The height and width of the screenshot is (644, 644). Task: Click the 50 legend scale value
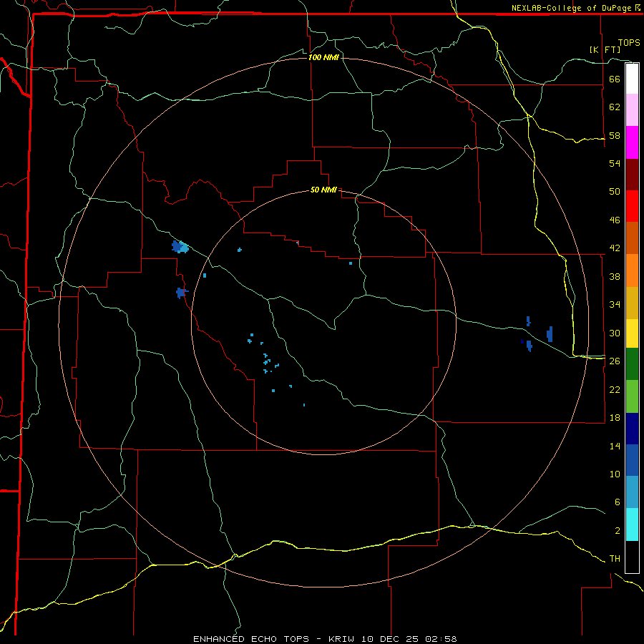[x=615, y=191]
